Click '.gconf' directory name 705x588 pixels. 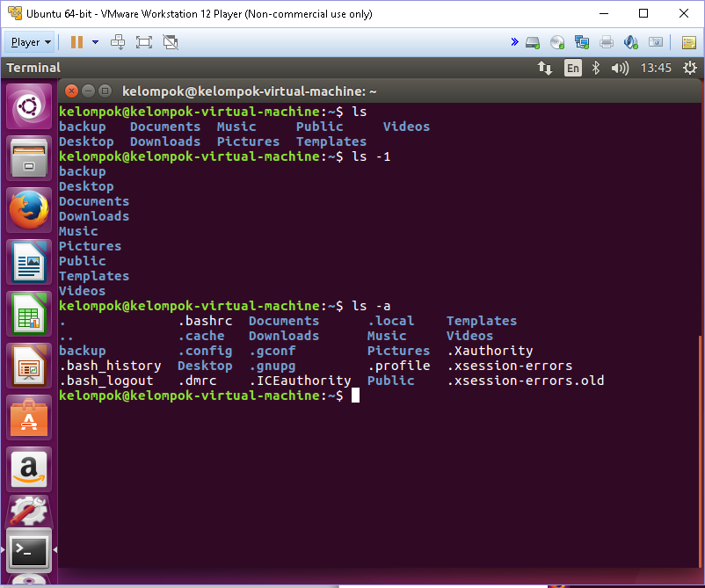pos(273,351)
